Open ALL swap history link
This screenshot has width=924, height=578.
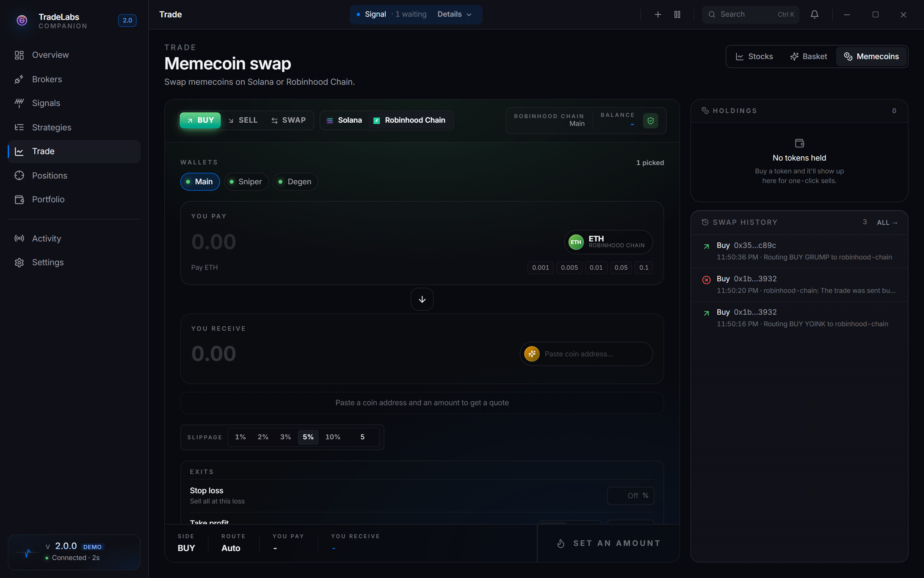point(887,223)
